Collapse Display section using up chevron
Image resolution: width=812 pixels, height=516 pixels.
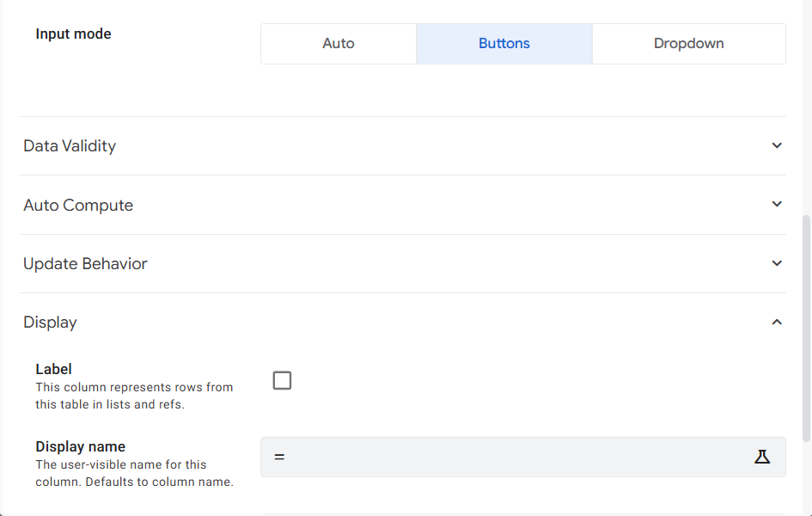coord(777,322)
